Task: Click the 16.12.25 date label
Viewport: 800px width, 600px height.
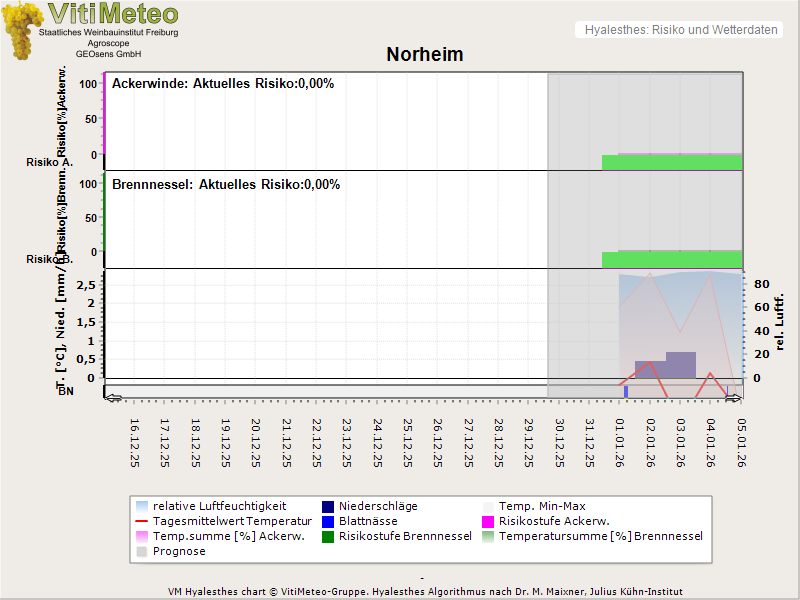Action: (x=135, y=441)
